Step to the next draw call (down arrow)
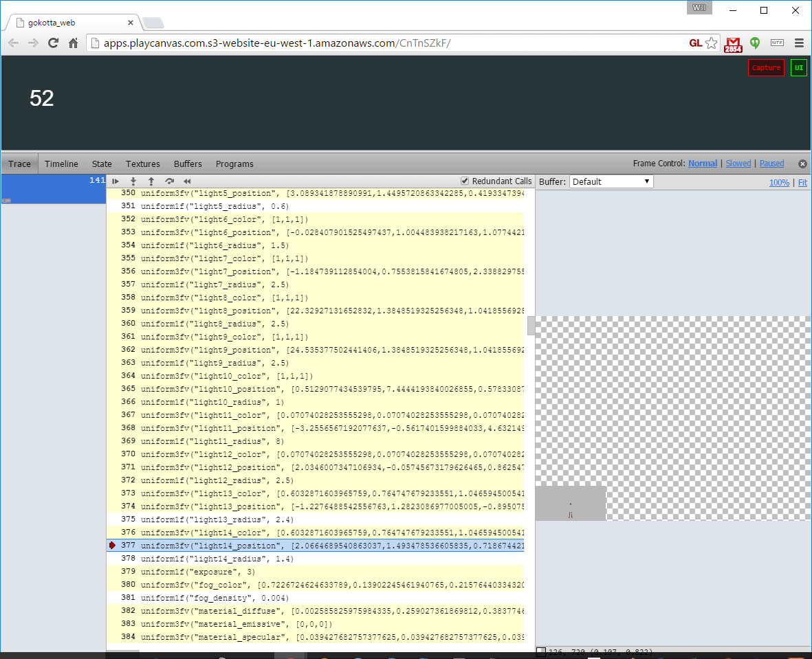Viewport: 812px width, 659px height. (133, 181)
